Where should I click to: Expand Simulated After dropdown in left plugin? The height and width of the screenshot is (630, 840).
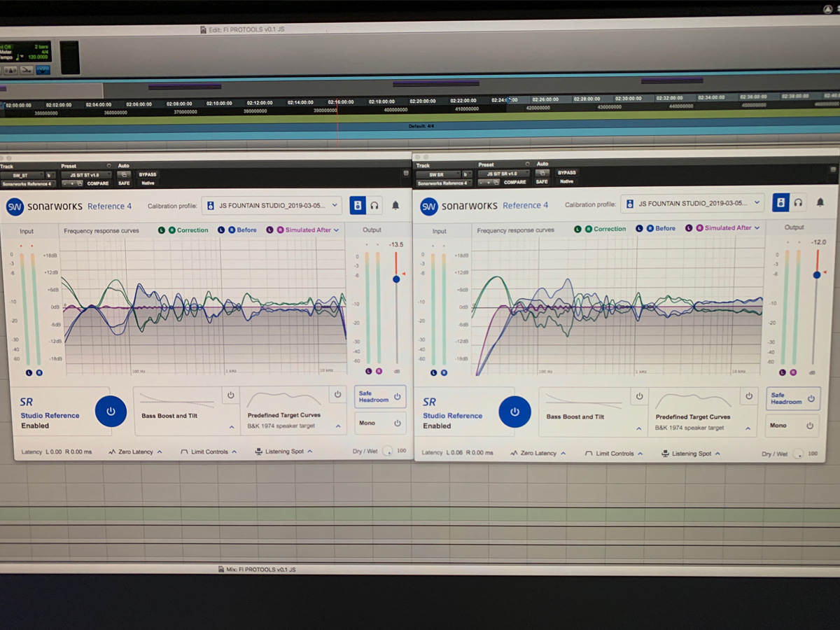coord(336,230)
